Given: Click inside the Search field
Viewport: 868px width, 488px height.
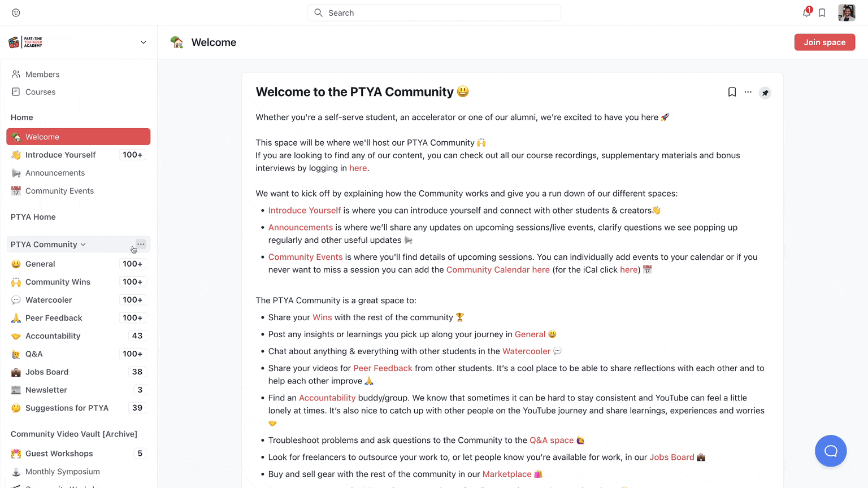Looking at the screenshot, I should 433,12.
